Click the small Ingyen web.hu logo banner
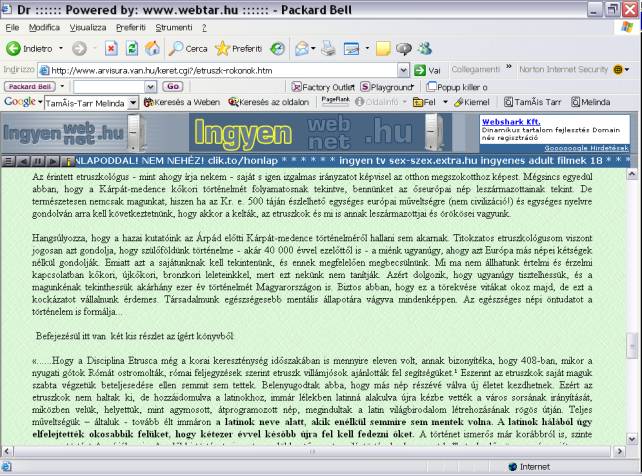This screenshot has width=642, height=476. [74, 133]
